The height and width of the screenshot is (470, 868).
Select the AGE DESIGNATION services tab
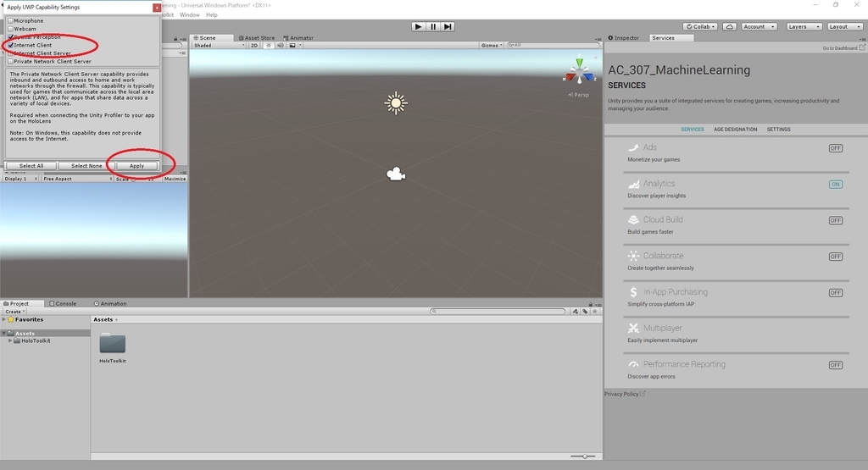coord(735,130)
